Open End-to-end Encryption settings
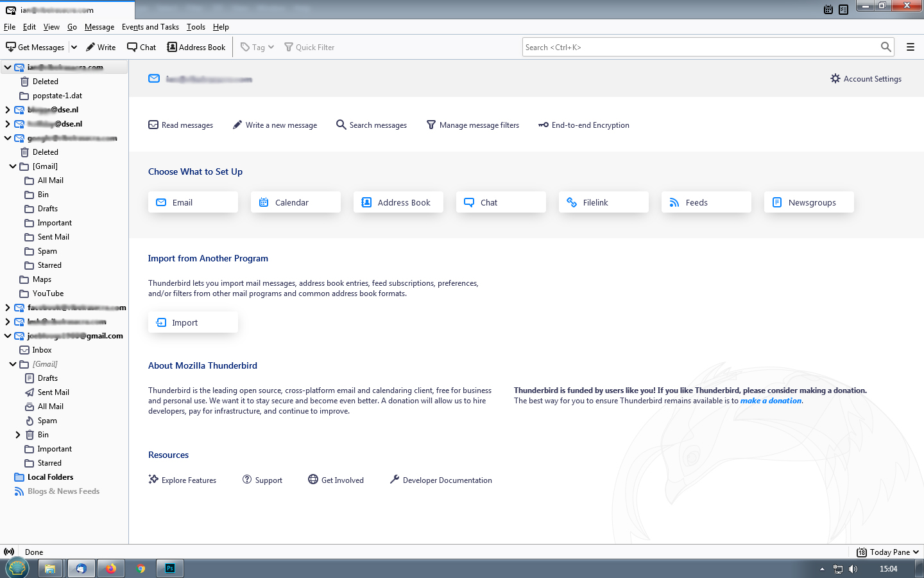 tap(584, 125)
